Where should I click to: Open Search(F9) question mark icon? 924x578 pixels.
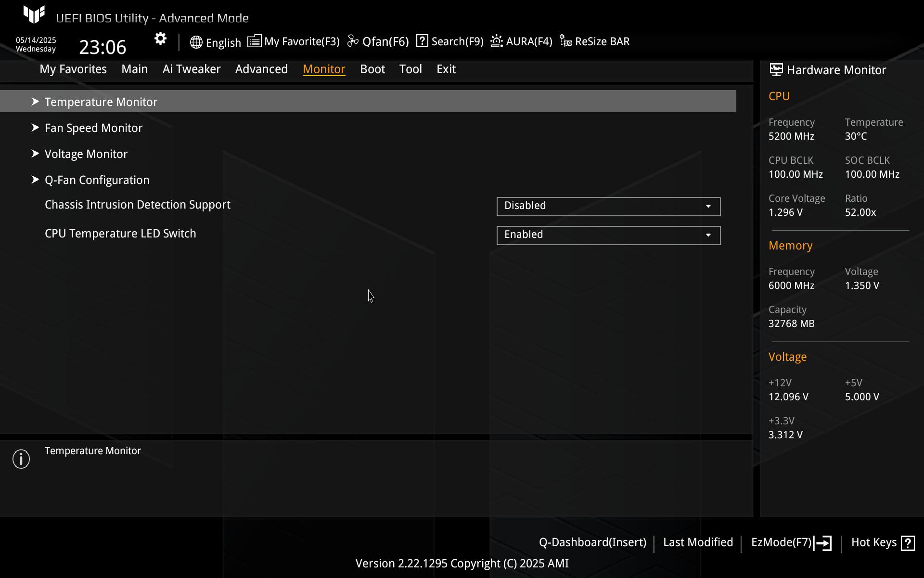[x=422, y=41]
